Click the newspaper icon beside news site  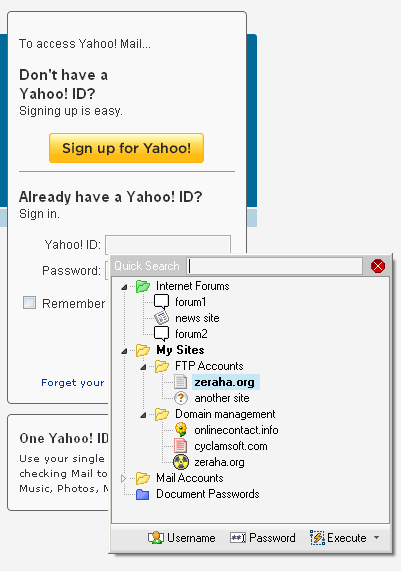[161, 318]
